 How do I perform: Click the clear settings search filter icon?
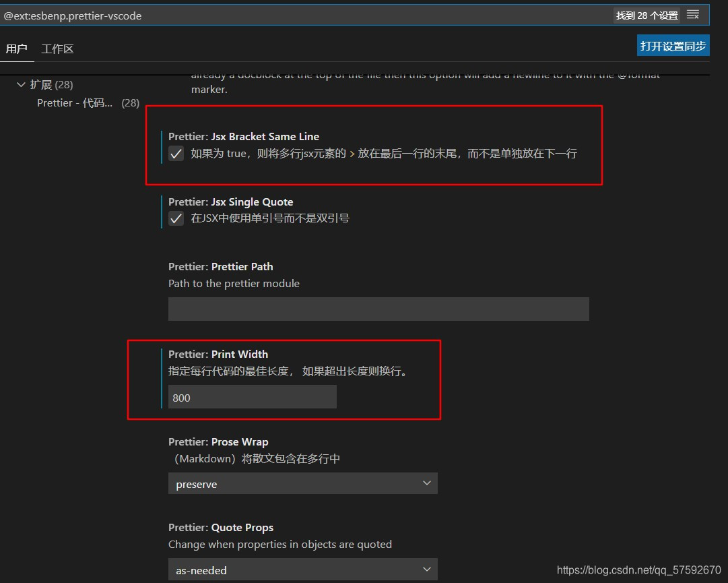click(693, 15)
